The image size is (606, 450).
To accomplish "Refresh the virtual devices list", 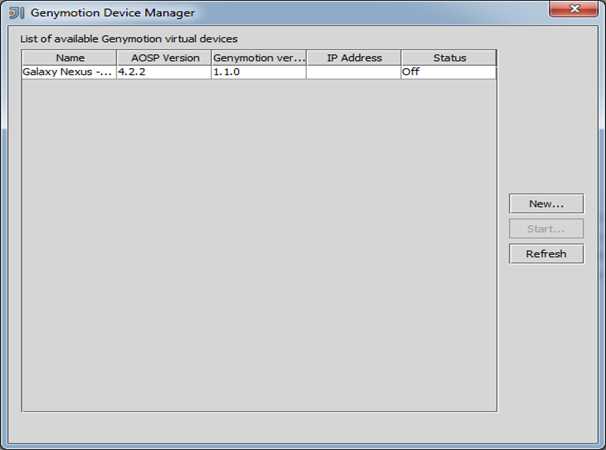I will pyautogui.click(x=546, y=254).
